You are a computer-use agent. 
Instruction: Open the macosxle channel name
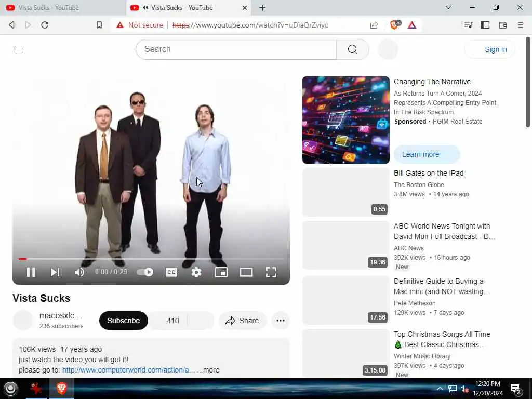(x=61, y=315)
